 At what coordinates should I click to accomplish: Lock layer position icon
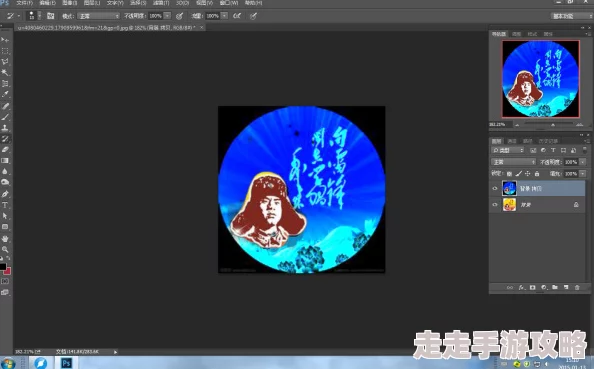(x=527, y=174)
